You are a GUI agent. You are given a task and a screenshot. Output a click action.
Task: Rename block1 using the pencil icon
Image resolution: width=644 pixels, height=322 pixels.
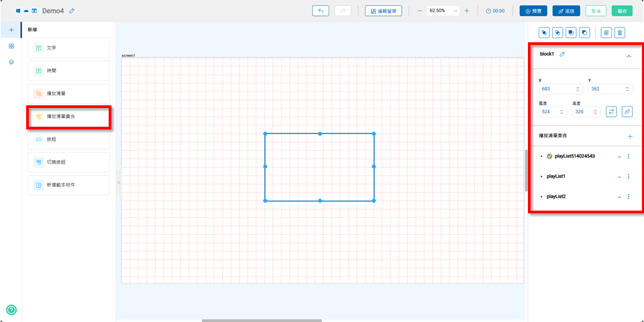[563, 54]
